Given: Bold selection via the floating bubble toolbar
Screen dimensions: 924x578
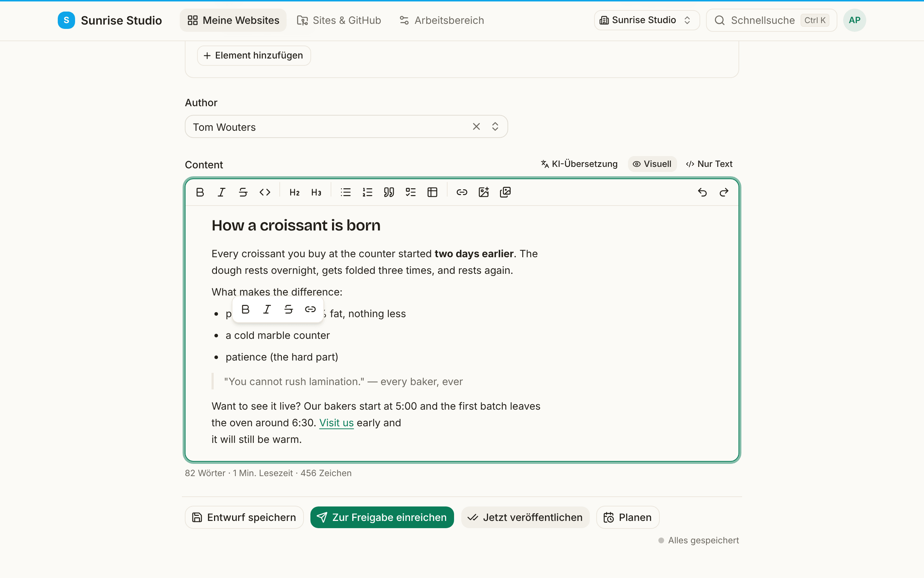Looking at the screenshot, I should point(245,309).
